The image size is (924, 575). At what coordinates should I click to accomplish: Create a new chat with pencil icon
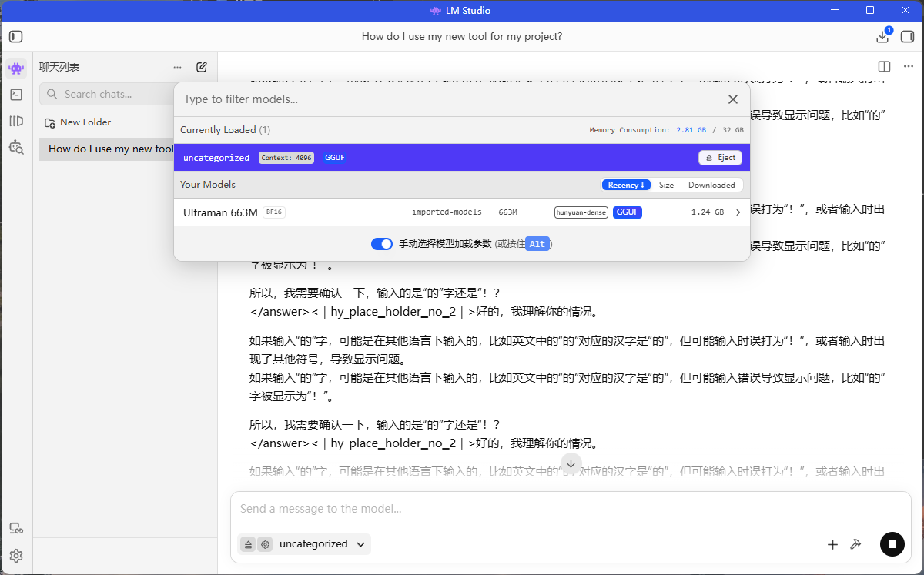(202, 67)
